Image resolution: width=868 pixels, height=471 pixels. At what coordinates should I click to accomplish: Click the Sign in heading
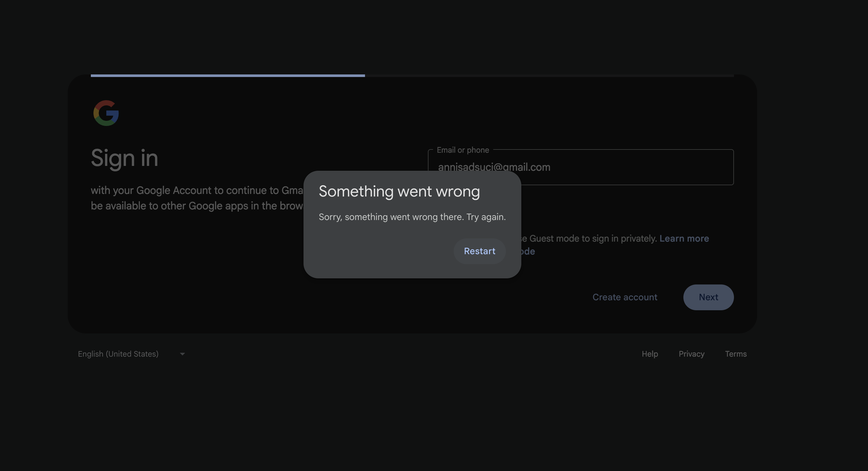[x=124, y=158]
